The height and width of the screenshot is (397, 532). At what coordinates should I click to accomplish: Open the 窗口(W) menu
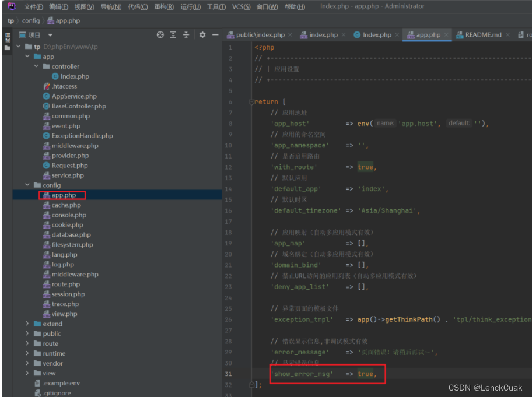(267, 6)
